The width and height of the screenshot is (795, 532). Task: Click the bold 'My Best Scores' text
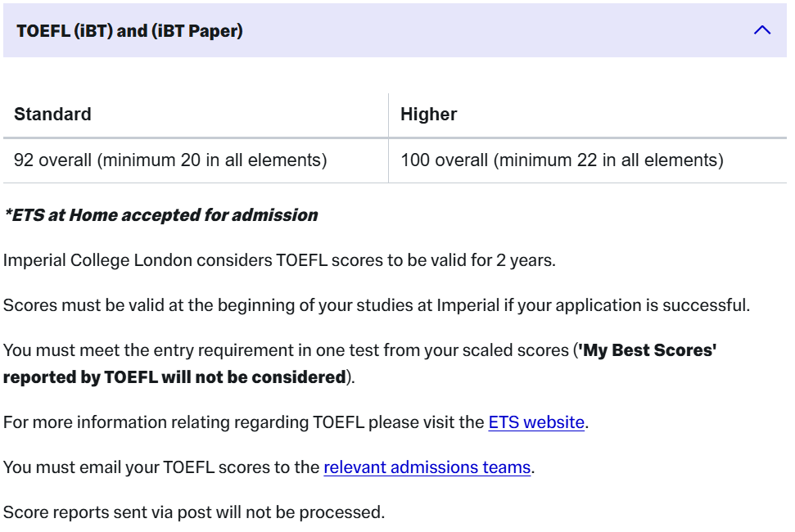coord(648,350)
